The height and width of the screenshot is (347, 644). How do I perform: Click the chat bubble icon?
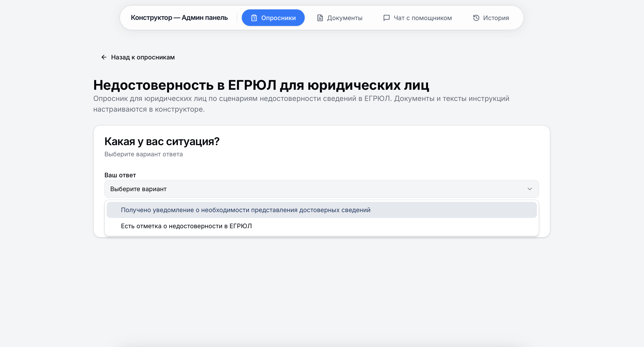point(386,18)
